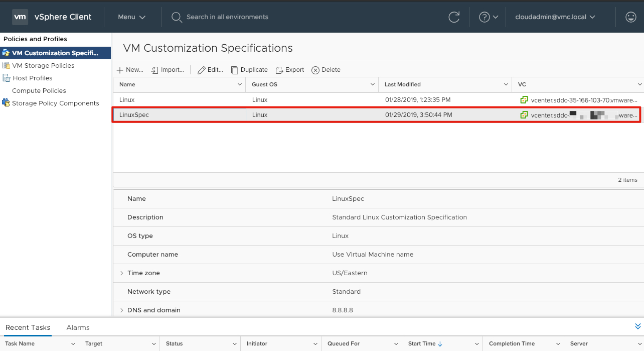Viewport: 644px width, 351px height.
Task: Open VM Storage Policies in sidebar
Action: tap(43, 66)
